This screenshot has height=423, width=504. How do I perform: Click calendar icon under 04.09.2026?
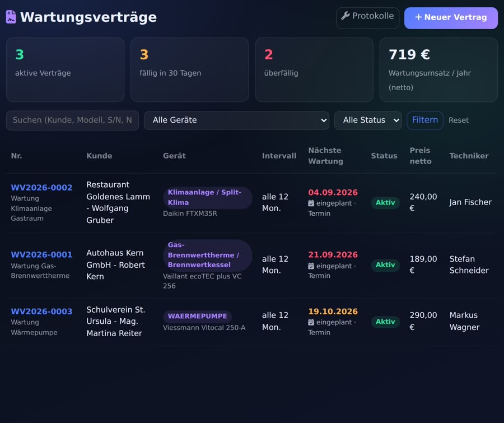pyautogui.click(x=311, y=203)
